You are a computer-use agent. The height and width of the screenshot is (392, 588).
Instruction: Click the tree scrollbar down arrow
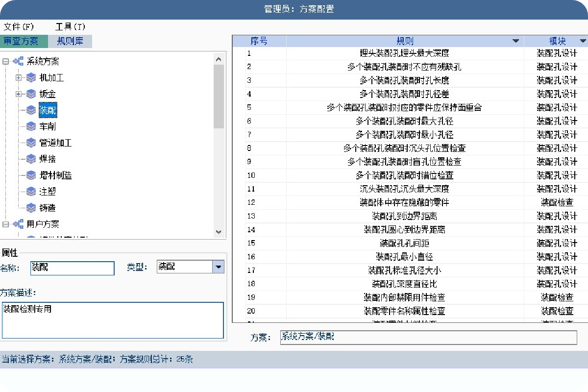point(219,232)
